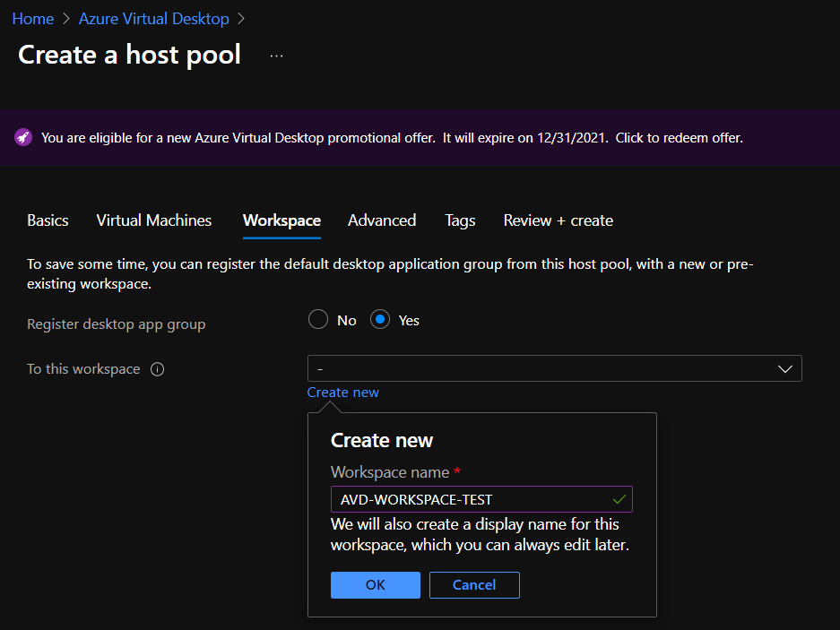Click the Workspace name input field
Screen dimensions: 840x630
[x=481, y=499]
